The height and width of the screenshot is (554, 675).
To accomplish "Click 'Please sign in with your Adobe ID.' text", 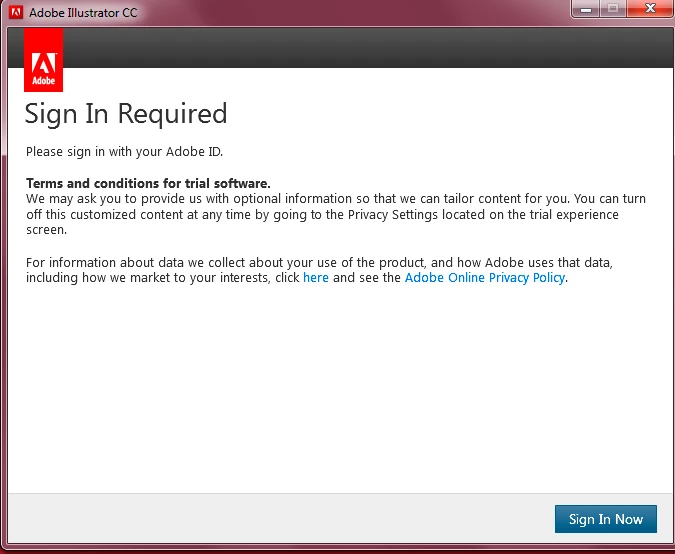I will point(124,152).
